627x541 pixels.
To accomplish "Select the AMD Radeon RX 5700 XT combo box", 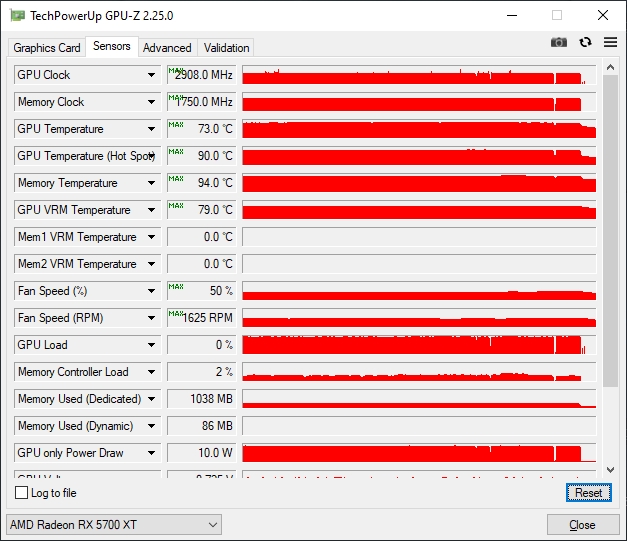I will tap(114, 525).
